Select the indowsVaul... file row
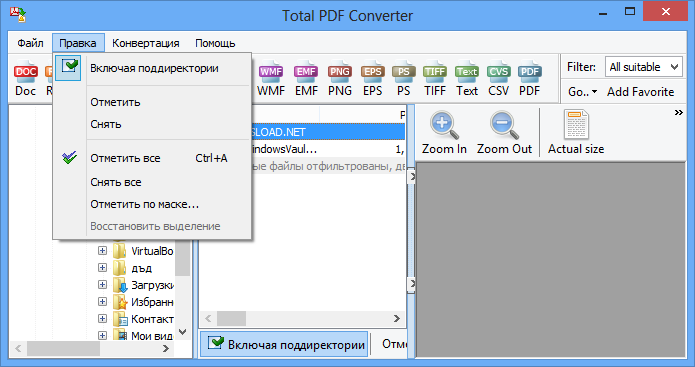695x367 pixels. coord(328,149)
